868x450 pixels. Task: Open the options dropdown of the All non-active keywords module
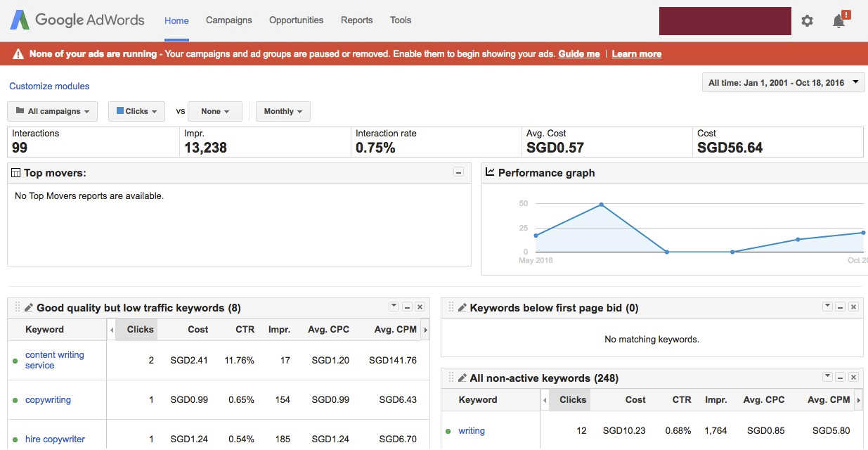[x=828, y=378]
